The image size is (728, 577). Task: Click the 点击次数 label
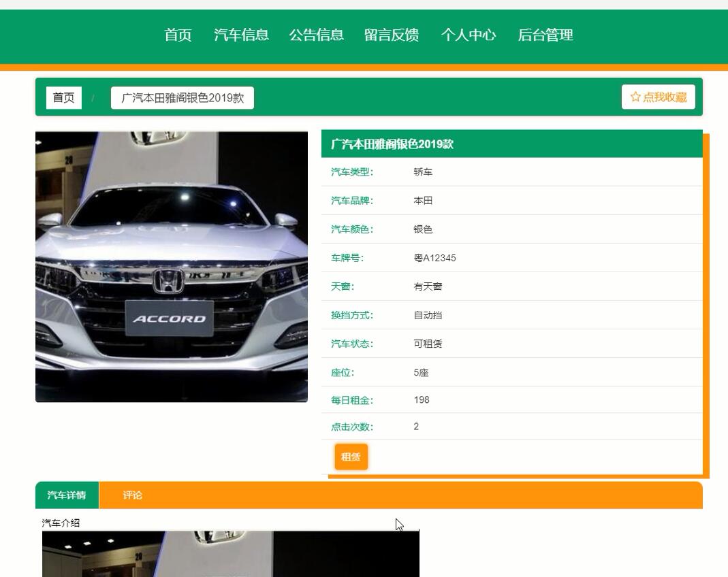point(352,427)
